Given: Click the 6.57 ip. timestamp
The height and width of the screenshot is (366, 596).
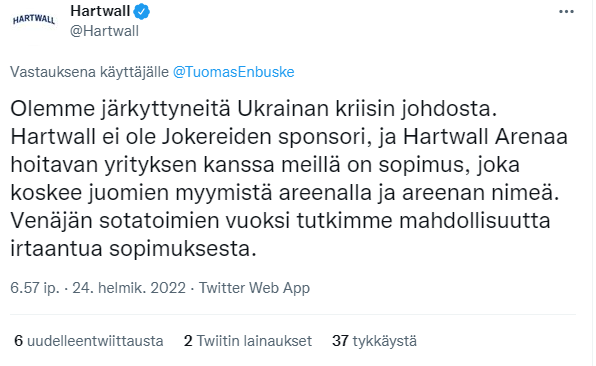Looking at the screenshot, I should (35, 288).
